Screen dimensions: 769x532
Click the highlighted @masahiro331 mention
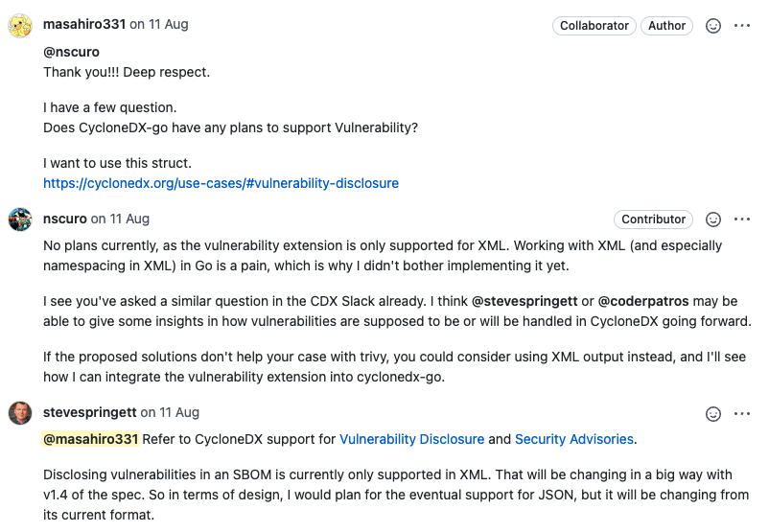[x=91, y=439]
